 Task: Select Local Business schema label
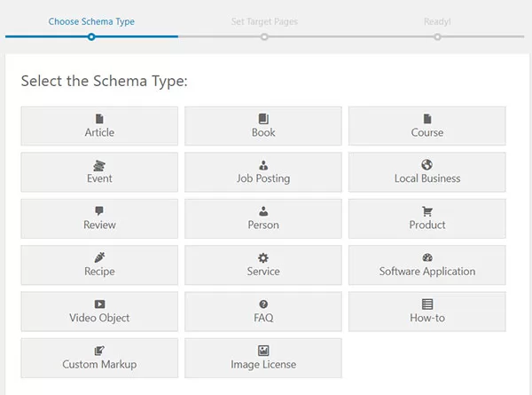[x=427, y=178]
